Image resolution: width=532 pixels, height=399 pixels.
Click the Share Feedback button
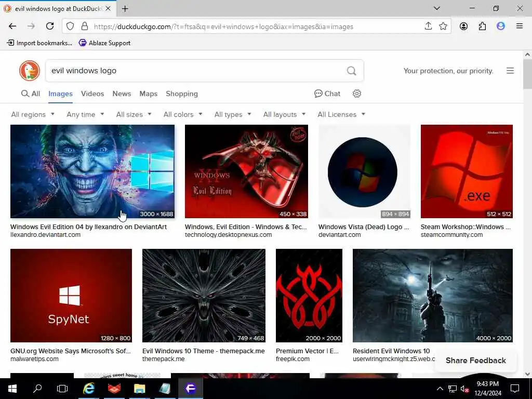click(x=476, y=361)
